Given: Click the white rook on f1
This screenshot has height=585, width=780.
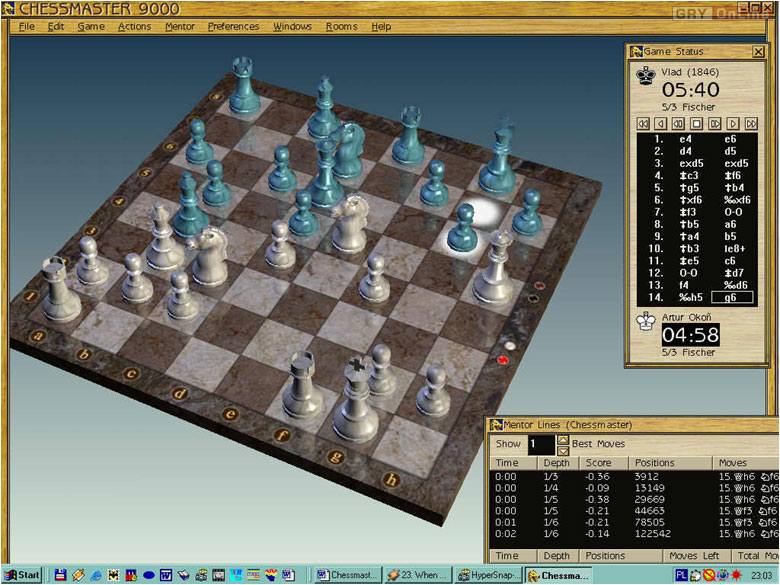Looking at the screenshot, I should (x=302, y=386).
